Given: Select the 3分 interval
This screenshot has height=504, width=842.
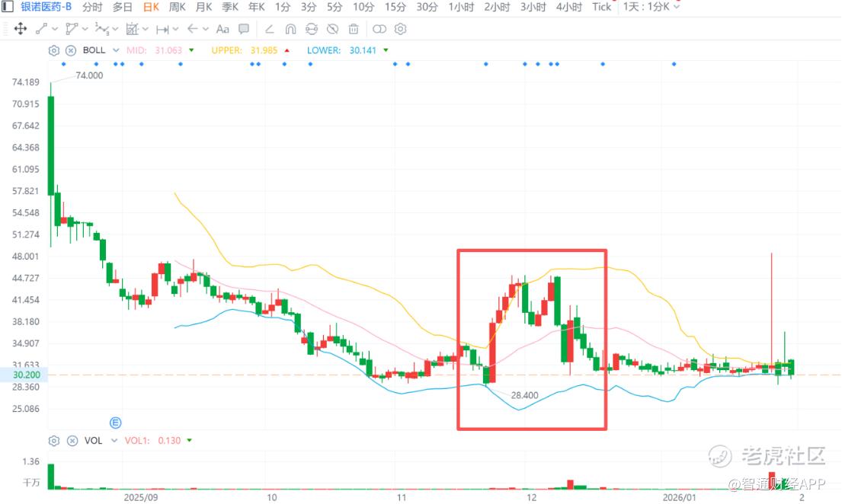Looking at the screenshot, I should point(309,7).
